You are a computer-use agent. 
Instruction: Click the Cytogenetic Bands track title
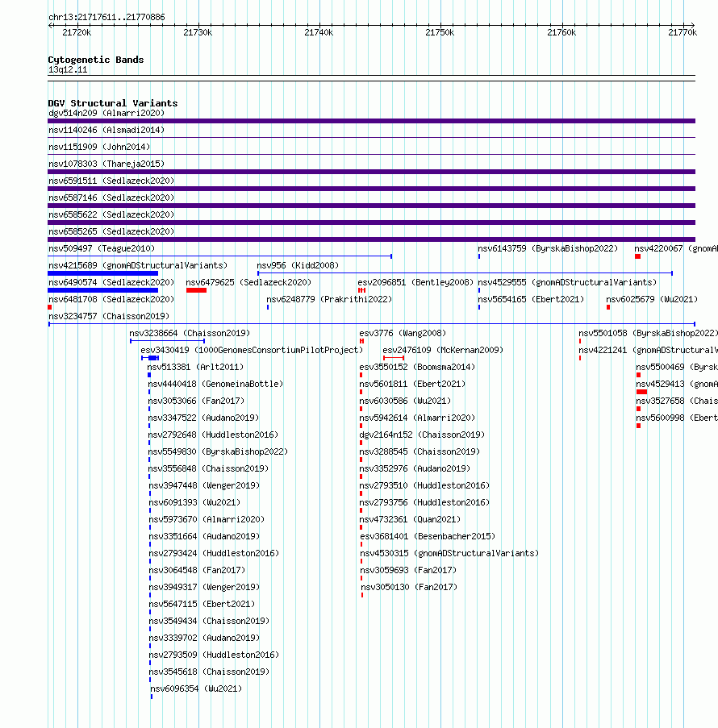tap(96, 60)
